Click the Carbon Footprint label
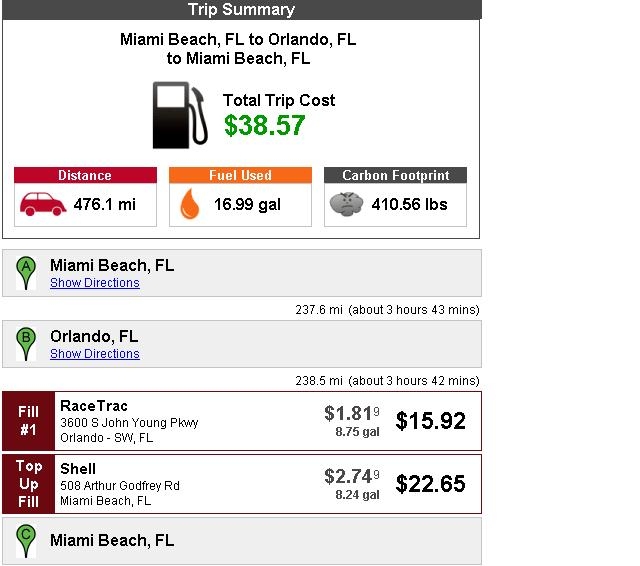This screenshot has width=640, height=566. click(396, 176)
